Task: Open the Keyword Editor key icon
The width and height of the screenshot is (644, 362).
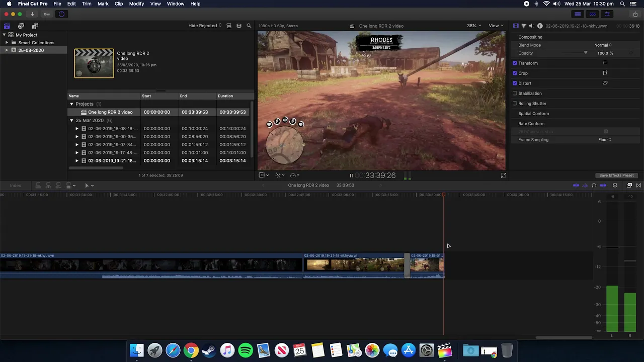Action: coord(47,14)
